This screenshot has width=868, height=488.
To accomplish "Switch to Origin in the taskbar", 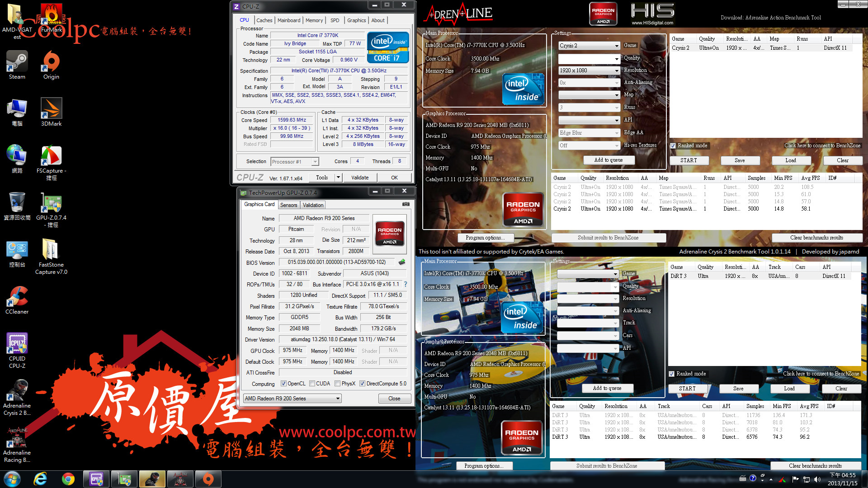I will (x=208, y=479).
